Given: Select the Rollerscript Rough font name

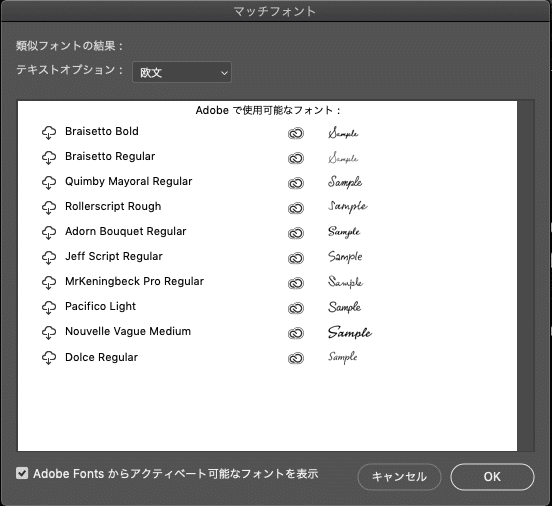Looking at the screenshot, I should pyautogui.click(x=113, y=207).
